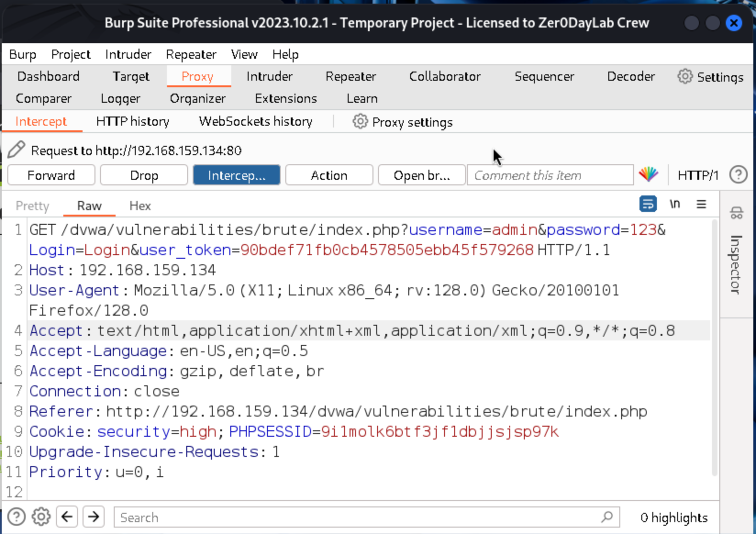
Task: Click the Host header value 192.168.159.134
Action: (147, 270)
